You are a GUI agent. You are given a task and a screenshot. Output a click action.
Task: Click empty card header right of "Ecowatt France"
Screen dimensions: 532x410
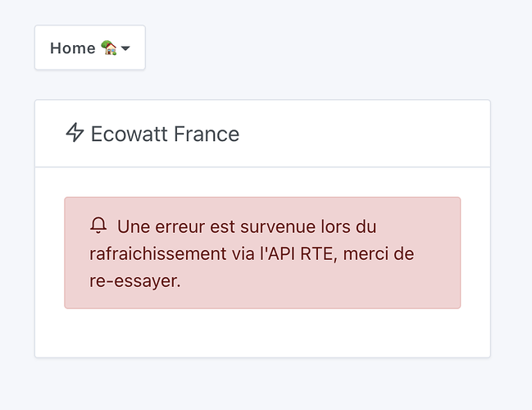tap(369, 134)
